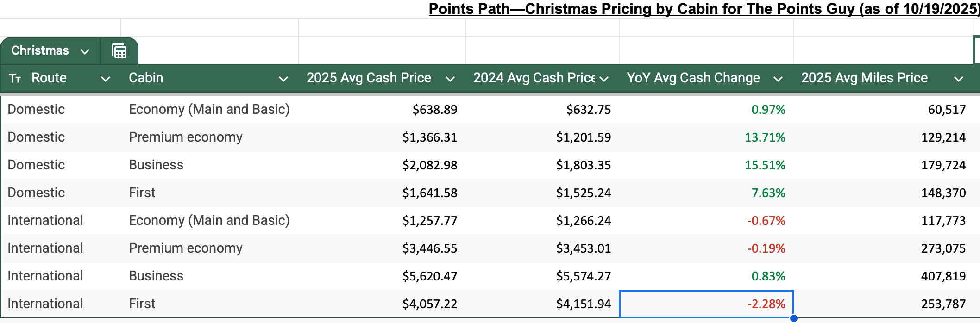Open 2024 Avg Cash Price column dropdown
The height and width of the screenshot is (323, 980).
point(604,79)
